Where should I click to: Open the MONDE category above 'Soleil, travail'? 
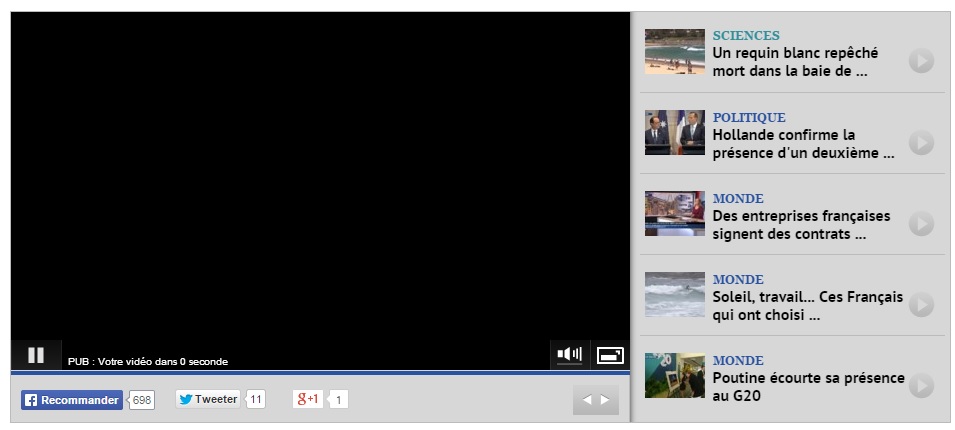pyautogui.click(x=738, y=280)
